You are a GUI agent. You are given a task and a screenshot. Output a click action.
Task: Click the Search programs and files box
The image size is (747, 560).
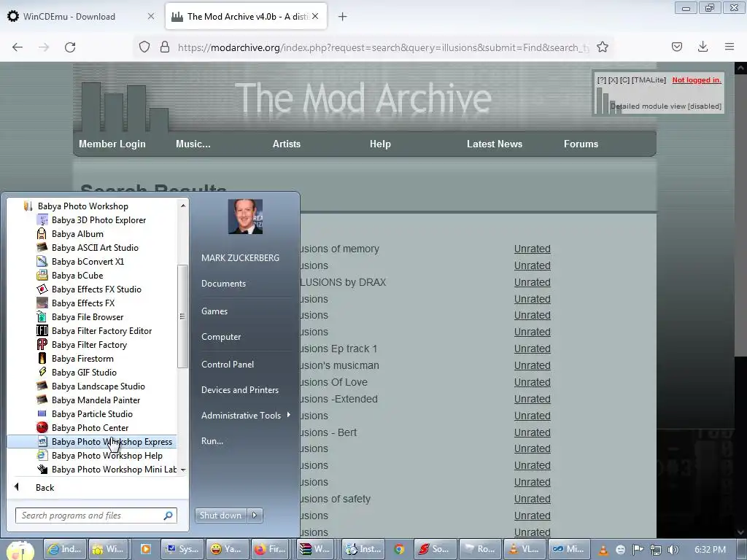[x=96, y=516]
